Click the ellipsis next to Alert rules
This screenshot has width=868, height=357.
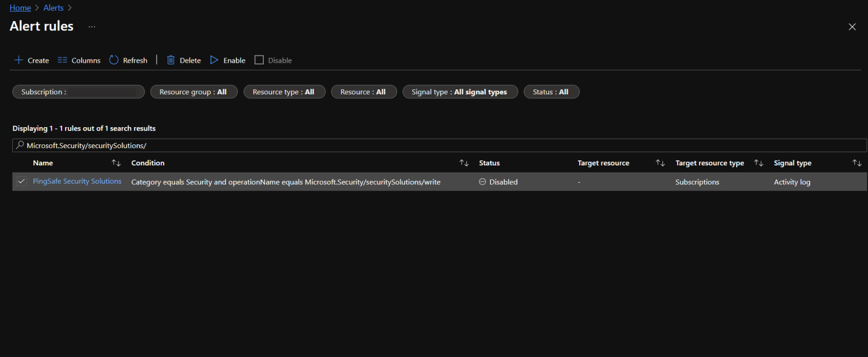92,27
